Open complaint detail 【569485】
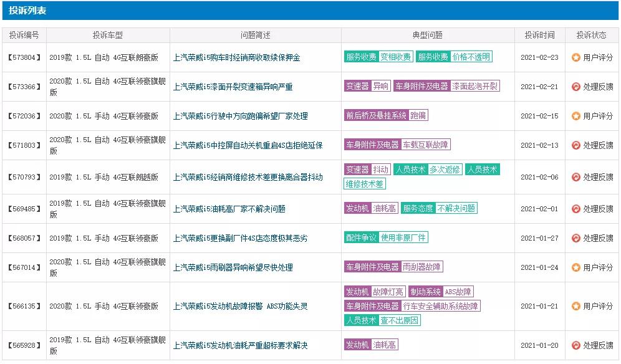The image size is (621, 364). [24, 208]
